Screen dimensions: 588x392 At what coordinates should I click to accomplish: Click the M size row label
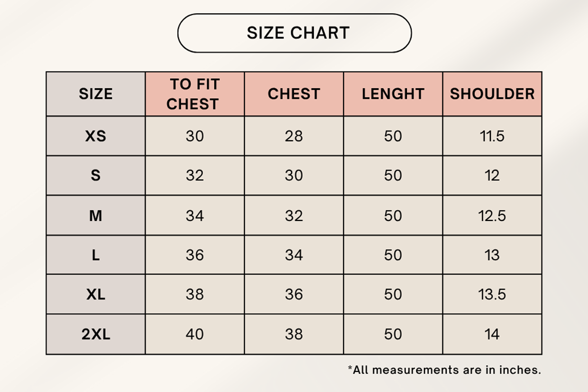pyautogui.click(x=96, y=216)
